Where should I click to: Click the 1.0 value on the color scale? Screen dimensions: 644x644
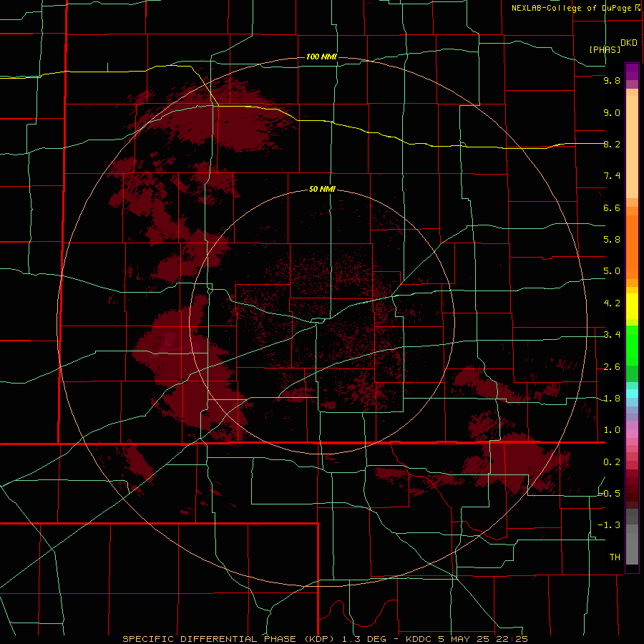612,430
